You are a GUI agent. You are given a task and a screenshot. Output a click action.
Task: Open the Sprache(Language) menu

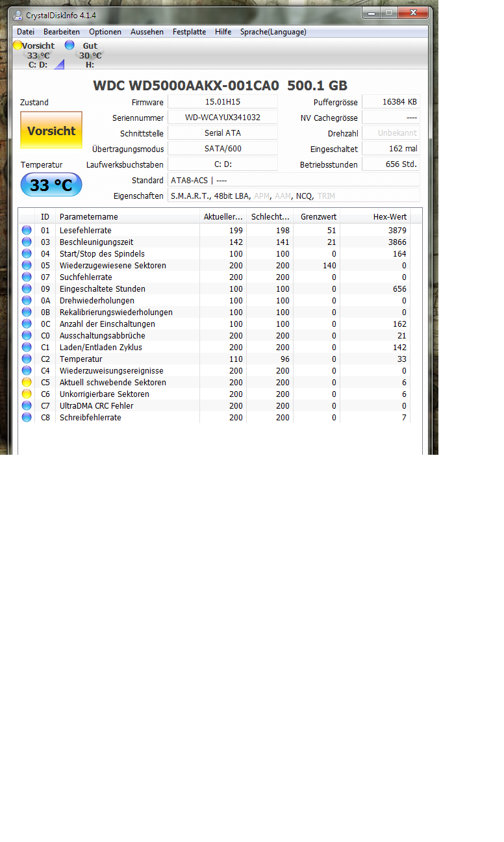click(273, 32)
